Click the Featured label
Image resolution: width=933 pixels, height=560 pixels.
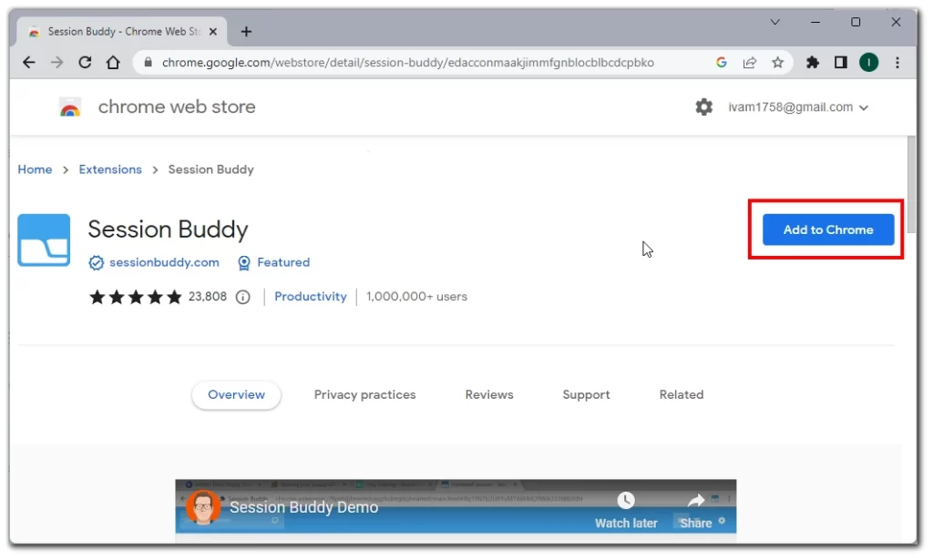pyautogui.click(x=283, y=263)
